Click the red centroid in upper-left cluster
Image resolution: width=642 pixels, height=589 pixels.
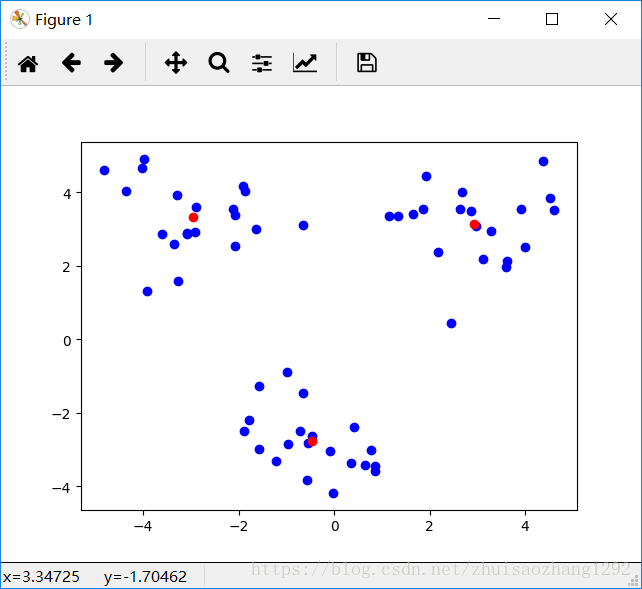(x=193, y=217)
